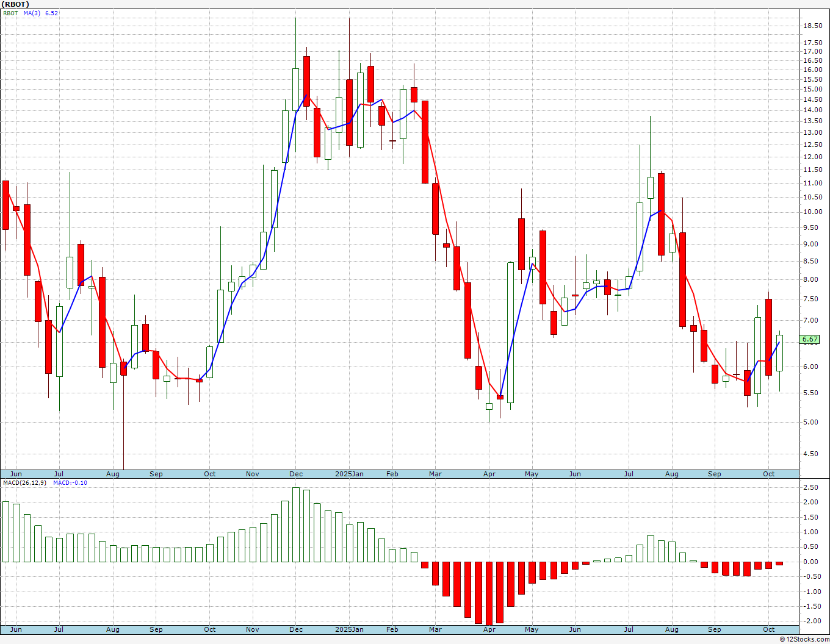This screenshot has width=830, height=644.
Task: Click the MA(3) indicator label
Action: point(32,13)
